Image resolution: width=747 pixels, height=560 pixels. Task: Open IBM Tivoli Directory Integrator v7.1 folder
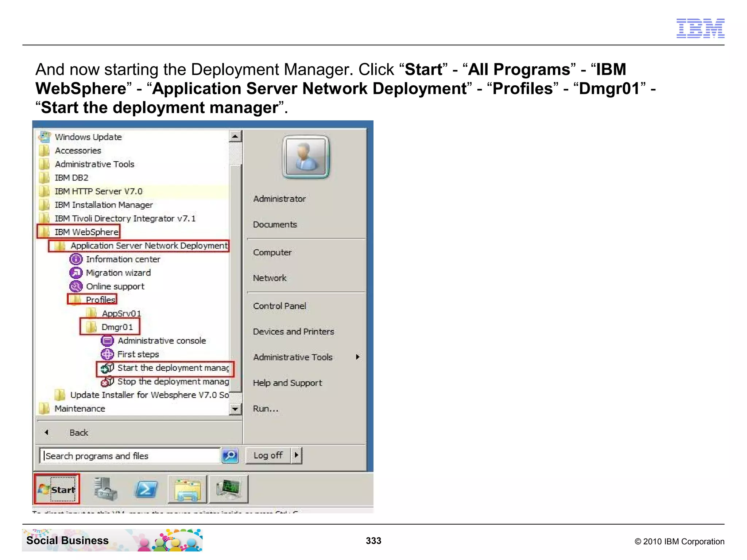click(x=117, y=218)
